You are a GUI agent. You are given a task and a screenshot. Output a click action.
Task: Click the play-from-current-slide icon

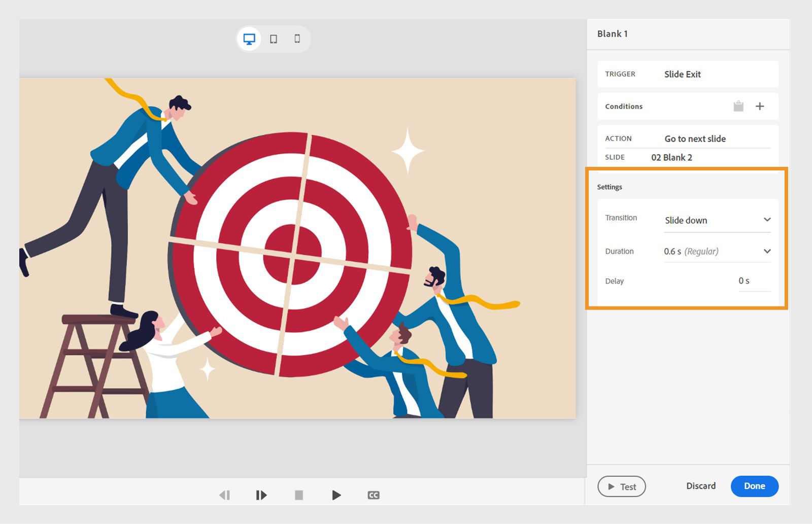(x=261, y=495)
